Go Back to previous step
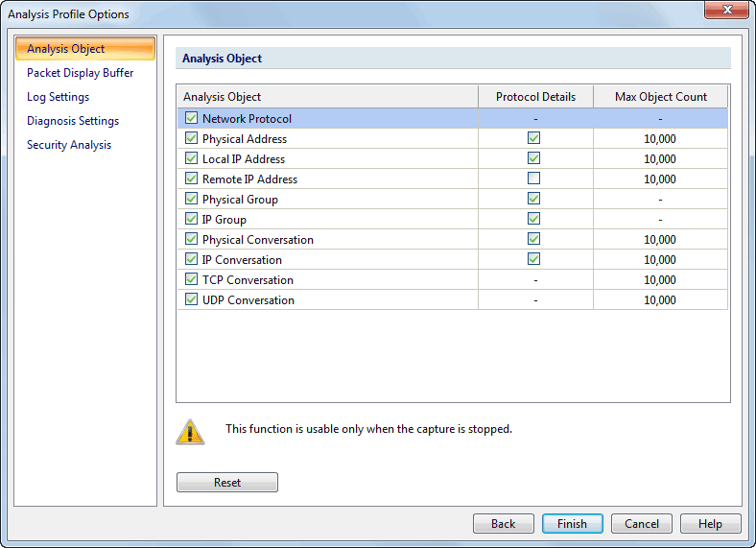Screen dimensions: 756x548 [504, 524]
